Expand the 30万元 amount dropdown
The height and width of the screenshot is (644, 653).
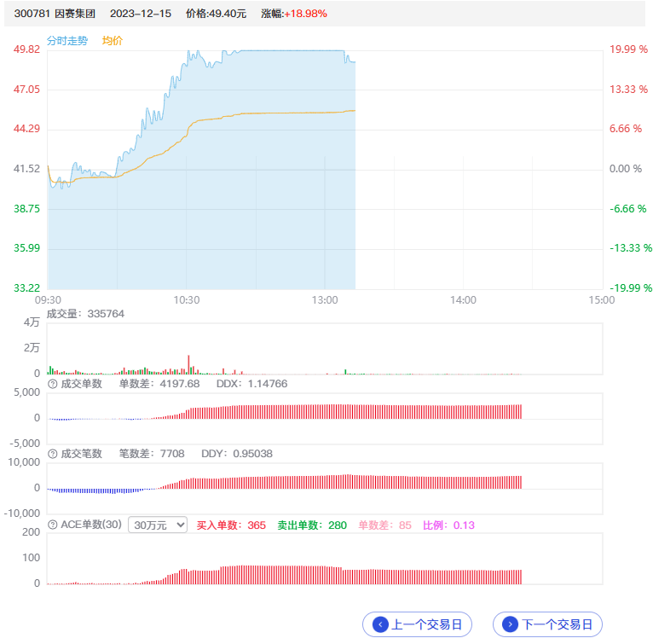[x=157, y=525]
